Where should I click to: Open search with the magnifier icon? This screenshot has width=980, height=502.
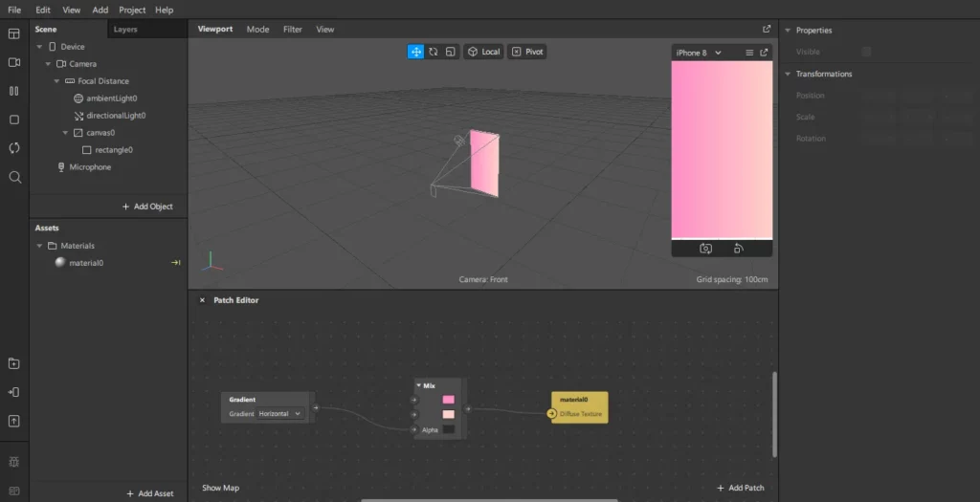(x=15, y=177)
